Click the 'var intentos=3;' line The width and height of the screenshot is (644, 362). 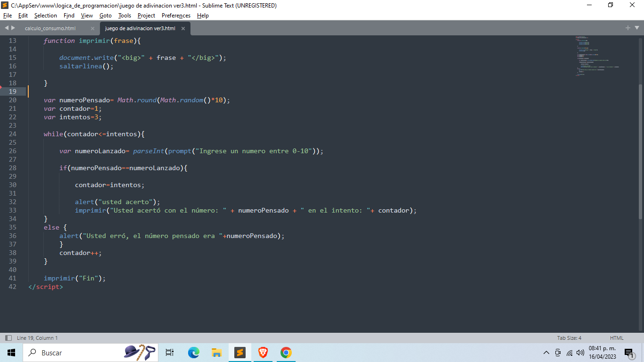73,117
